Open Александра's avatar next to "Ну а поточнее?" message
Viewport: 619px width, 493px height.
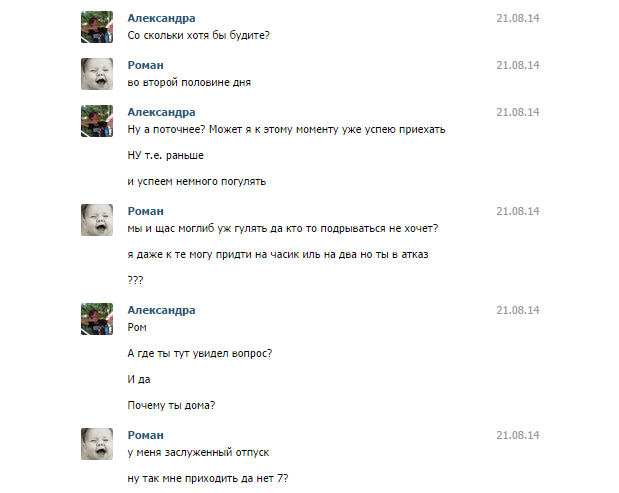(96, 121)
